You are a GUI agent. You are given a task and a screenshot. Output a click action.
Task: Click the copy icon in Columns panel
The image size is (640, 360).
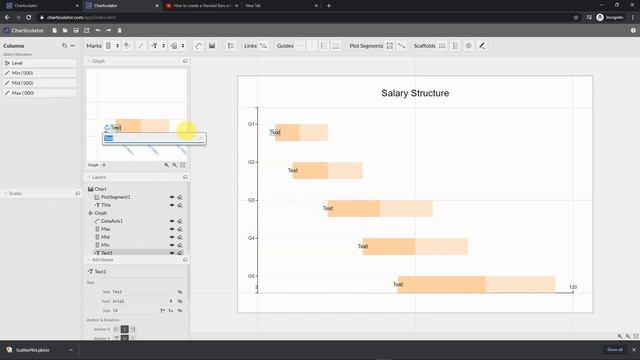click(x=64, y=46)
